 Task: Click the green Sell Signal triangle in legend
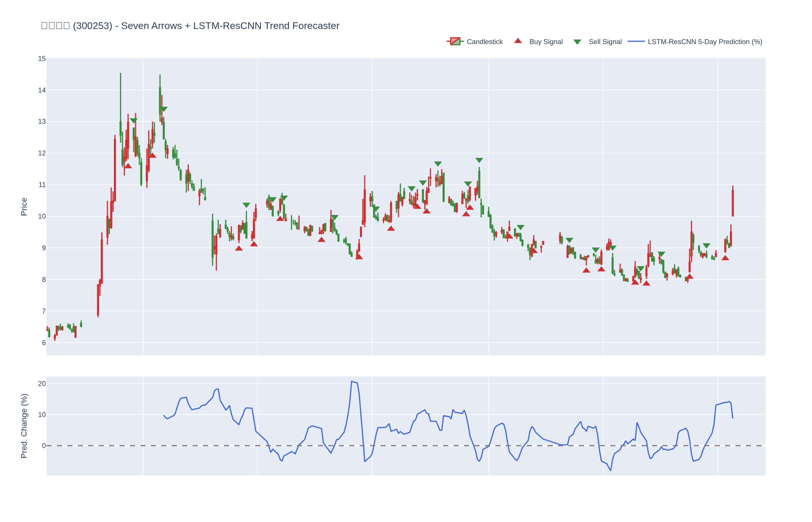pos(577,42)
